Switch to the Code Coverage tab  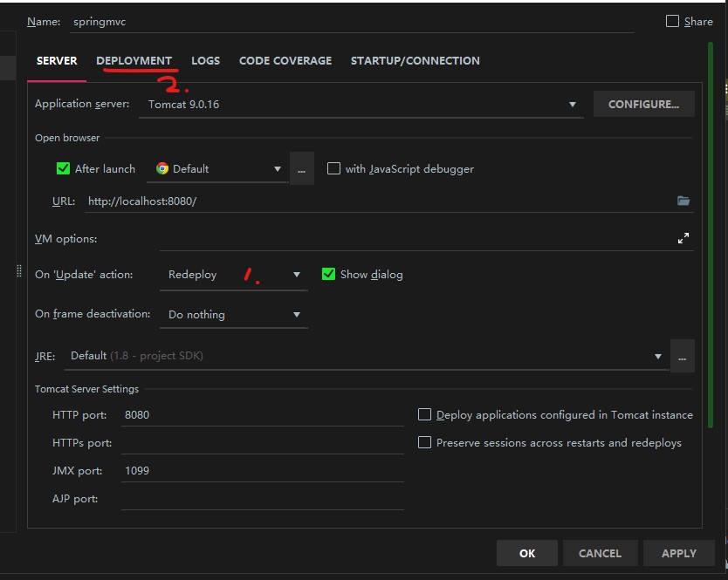[285, 61]
